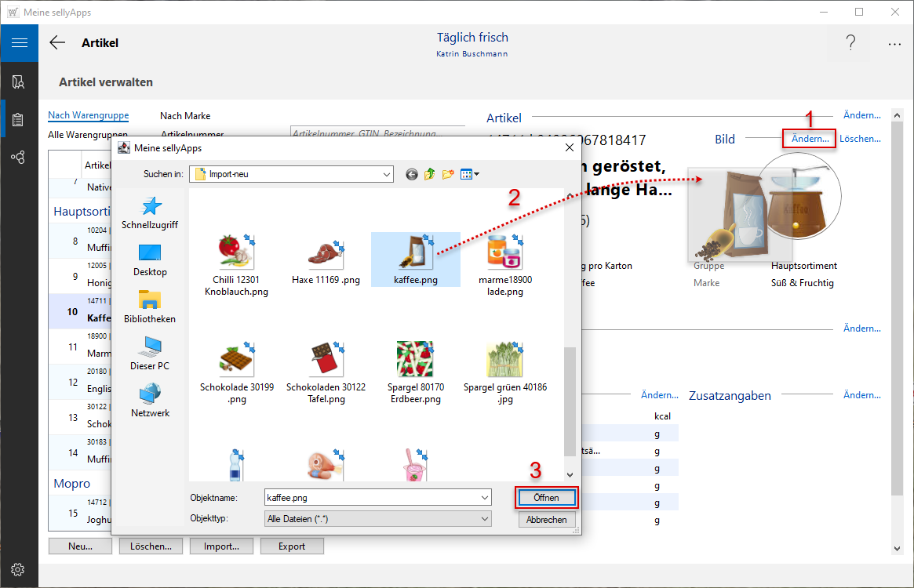Screen dimensions: 914x588
Task: Switch to 'Nach Marke' tab
Action: [x=185, y=116]
